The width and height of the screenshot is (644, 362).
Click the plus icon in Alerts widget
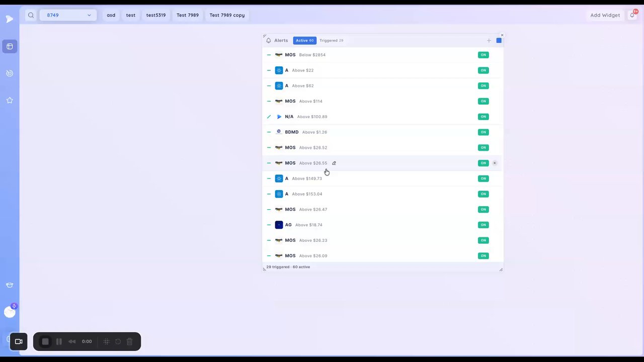(489, 41)
